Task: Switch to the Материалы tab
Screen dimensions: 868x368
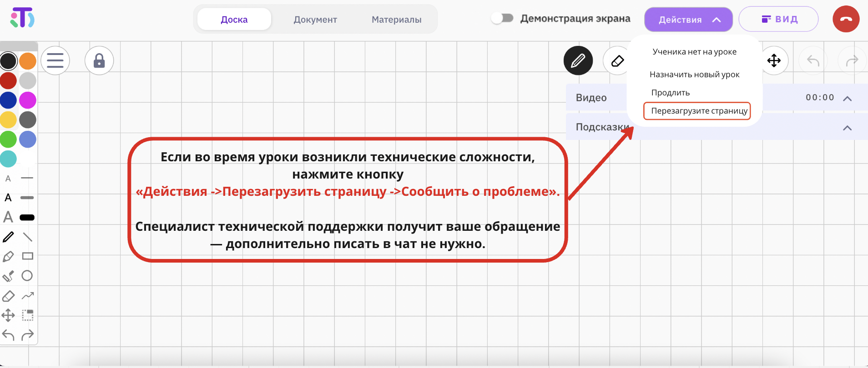Action: pos(396,20)
